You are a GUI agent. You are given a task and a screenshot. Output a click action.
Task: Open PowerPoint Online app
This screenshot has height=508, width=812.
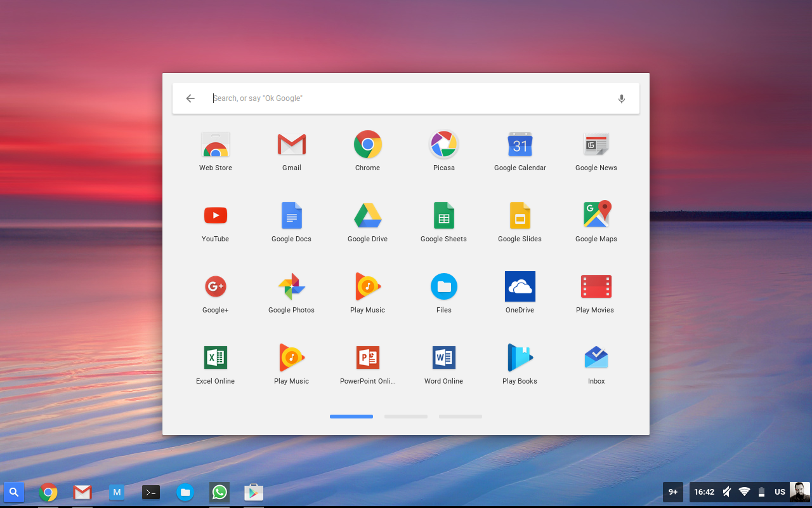[368, 364]
